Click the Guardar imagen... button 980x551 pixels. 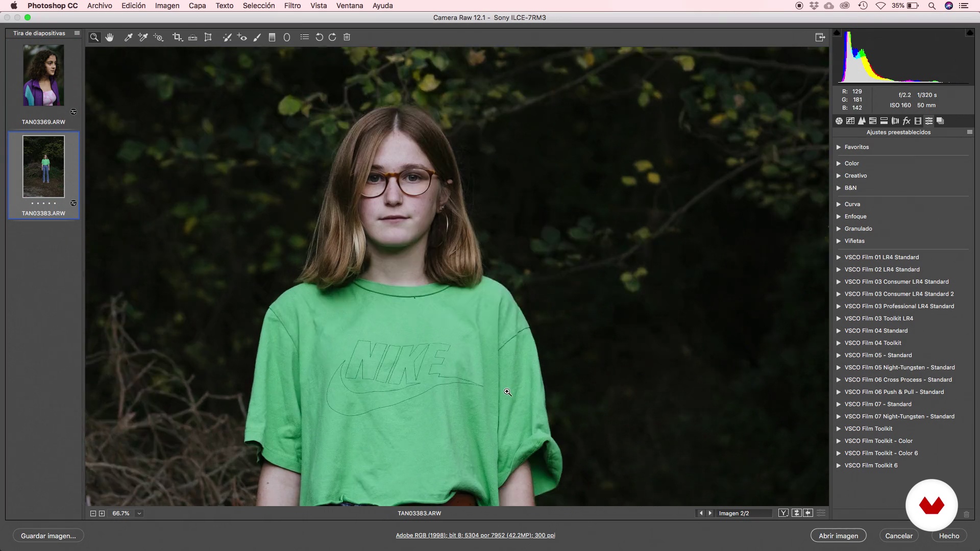point(48,536)
